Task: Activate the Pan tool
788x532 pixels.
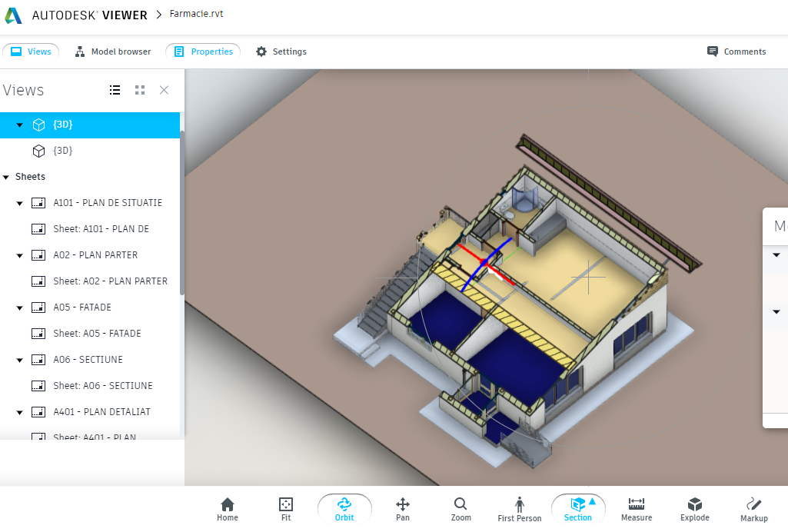Action: tap(402, 507)
